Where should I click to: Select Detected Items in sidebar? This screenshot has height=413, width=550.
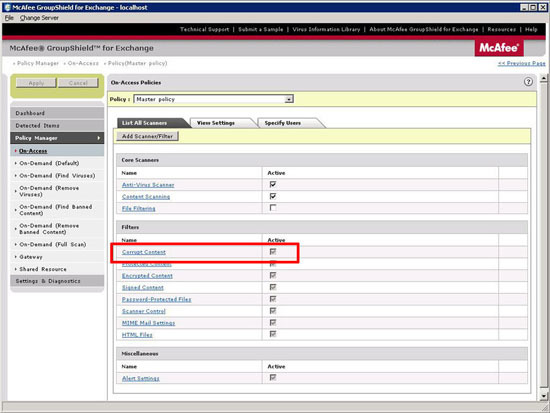coord(57,125)
